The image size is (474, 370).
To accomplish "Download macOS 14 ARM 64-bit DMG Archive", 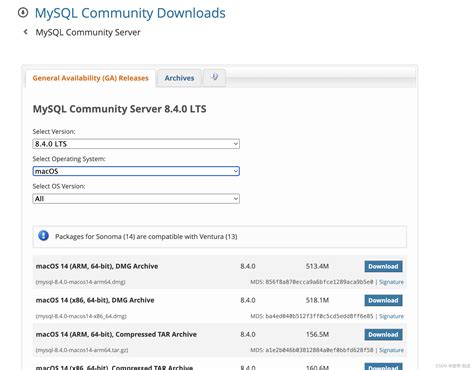I will pyautogui.click(x=383, y=266).
